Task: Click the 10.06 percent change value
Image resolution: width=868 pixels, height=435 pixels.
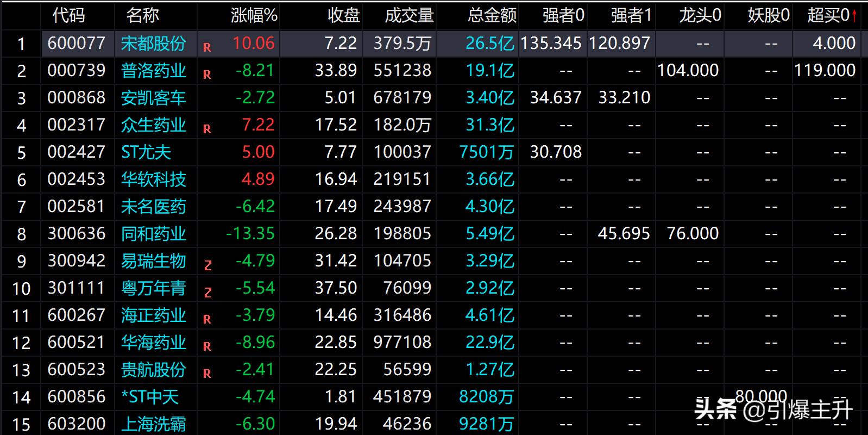Action: click(x=254, y=43)
